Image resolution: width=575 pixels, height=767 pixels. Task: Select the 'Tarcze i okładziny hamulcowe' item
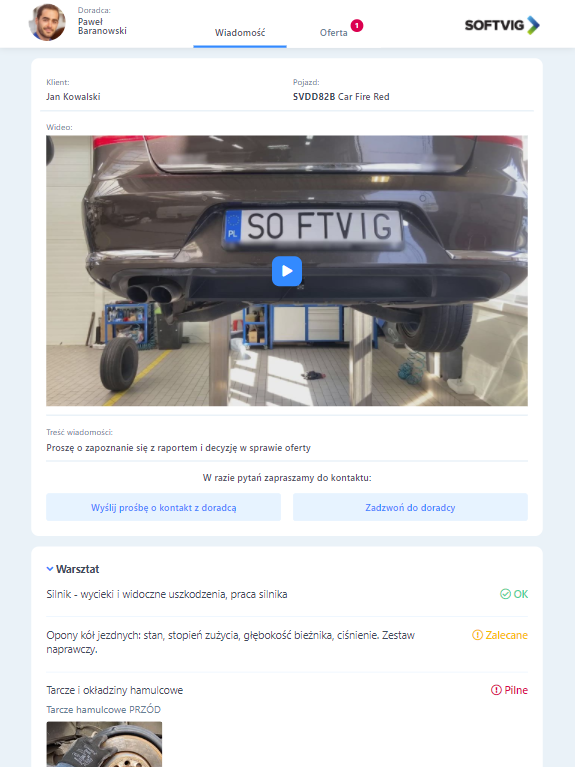(115, 690)
